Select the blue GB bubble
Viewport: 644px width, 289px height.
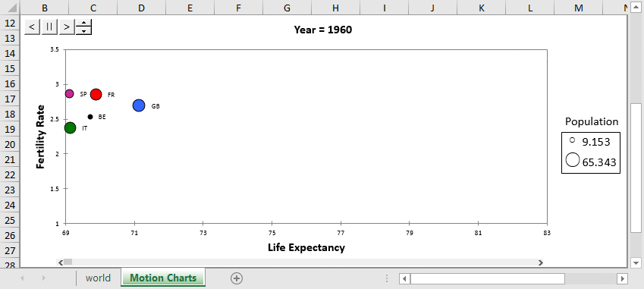click(140, 105)
